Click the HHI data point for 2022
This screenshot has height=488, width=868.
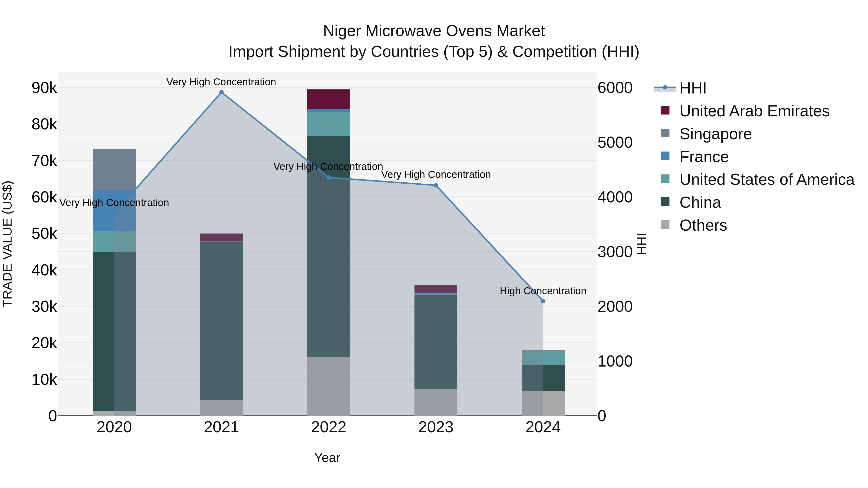click(329, 177)
